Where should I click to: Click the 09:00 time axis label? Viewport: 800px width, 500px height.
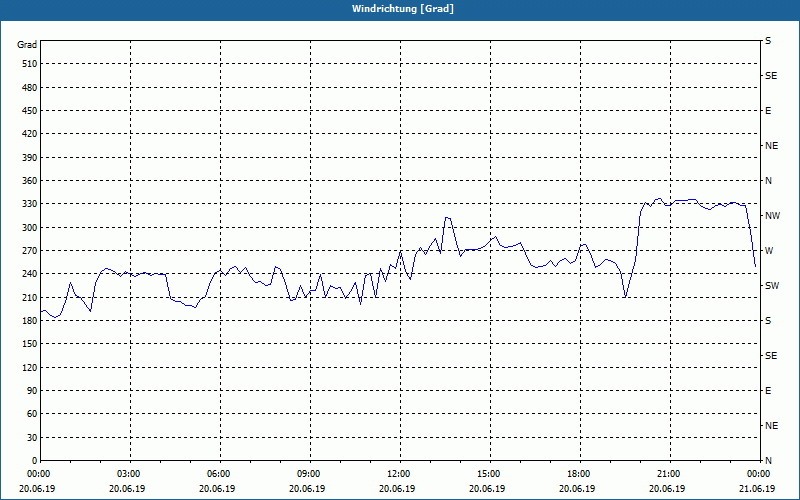pos(310,474)
